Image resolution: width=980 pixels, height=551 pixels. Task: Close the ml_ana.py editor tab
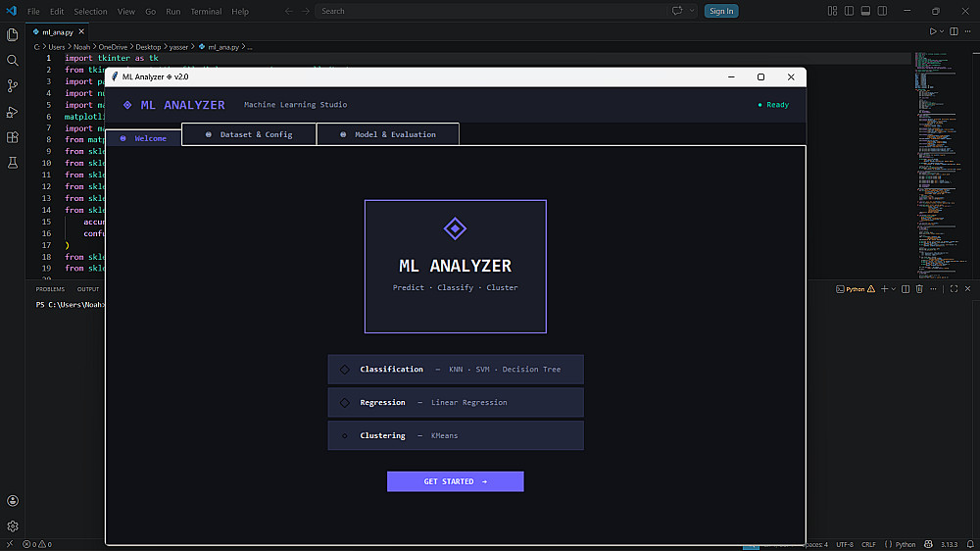click(x=81, y=31)
